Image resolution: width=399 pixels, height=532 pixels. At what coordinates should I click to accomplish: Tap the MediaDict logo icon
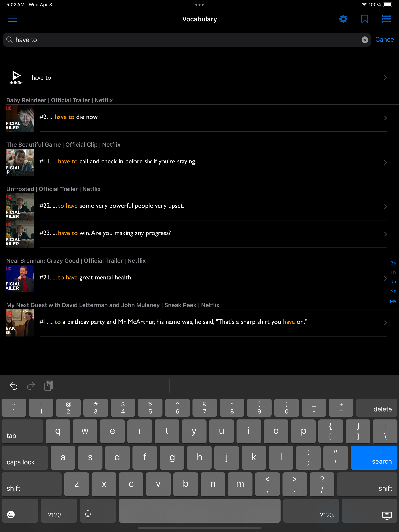point(16,78)
